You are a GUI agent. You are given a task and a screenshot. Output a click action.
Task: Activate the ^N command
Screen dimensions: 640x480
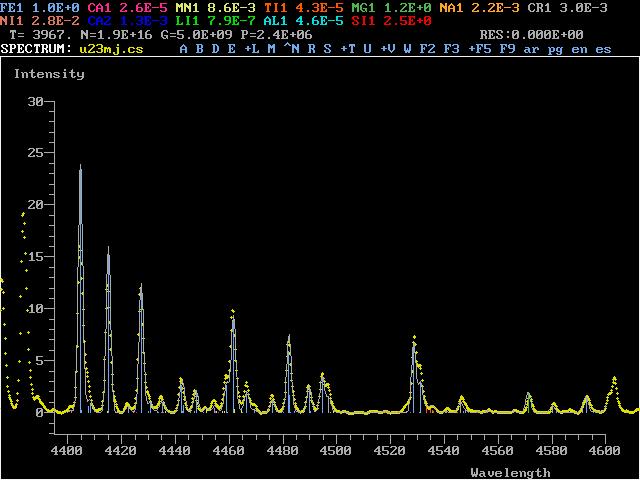coord(291,49)
